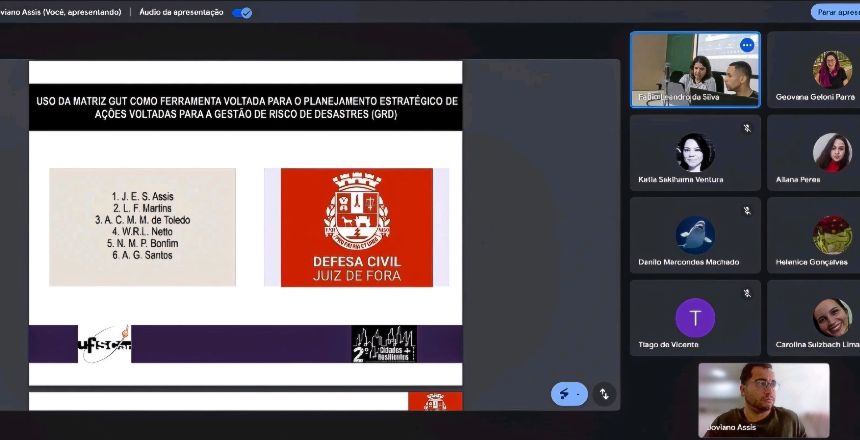Click the 'Helenice Gonçalves' name label
Viewport: 860px width, 440px height.
click(812, 262)
